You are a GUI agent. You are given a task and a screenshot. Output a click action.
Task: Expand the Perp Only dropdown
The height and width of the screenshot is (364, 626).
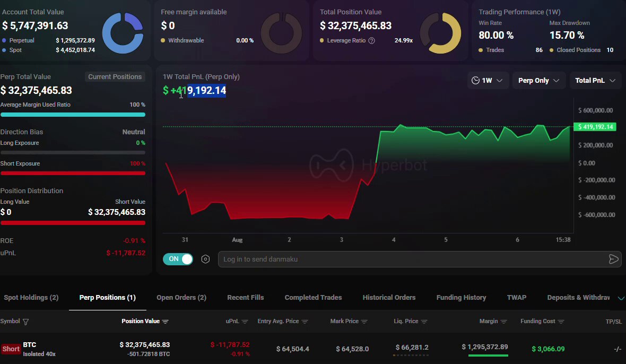(x=538, y=80)
